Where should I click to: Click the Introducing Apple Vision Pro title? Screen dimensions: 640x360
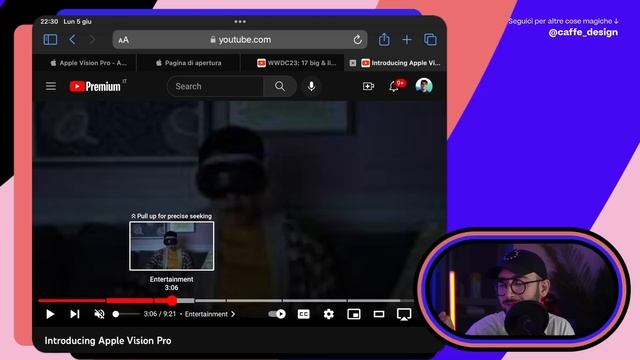[108, 340]
